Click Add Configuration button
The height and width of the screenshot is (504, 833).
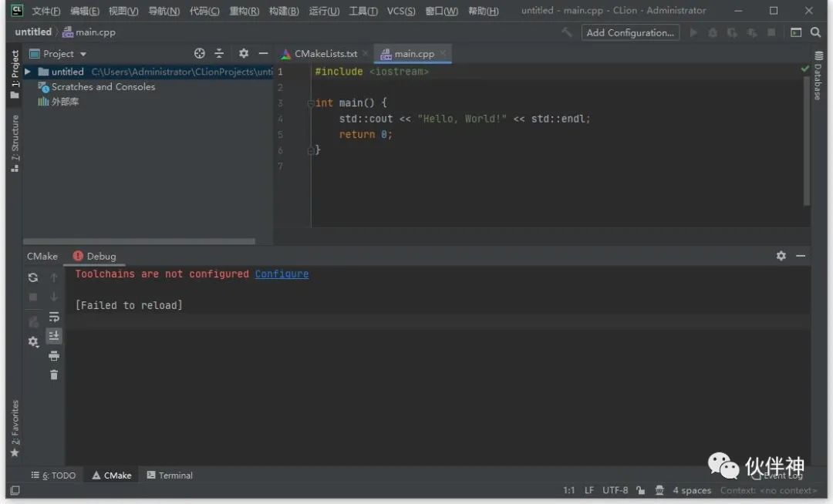pyautogui.click(x=630, y=32)
